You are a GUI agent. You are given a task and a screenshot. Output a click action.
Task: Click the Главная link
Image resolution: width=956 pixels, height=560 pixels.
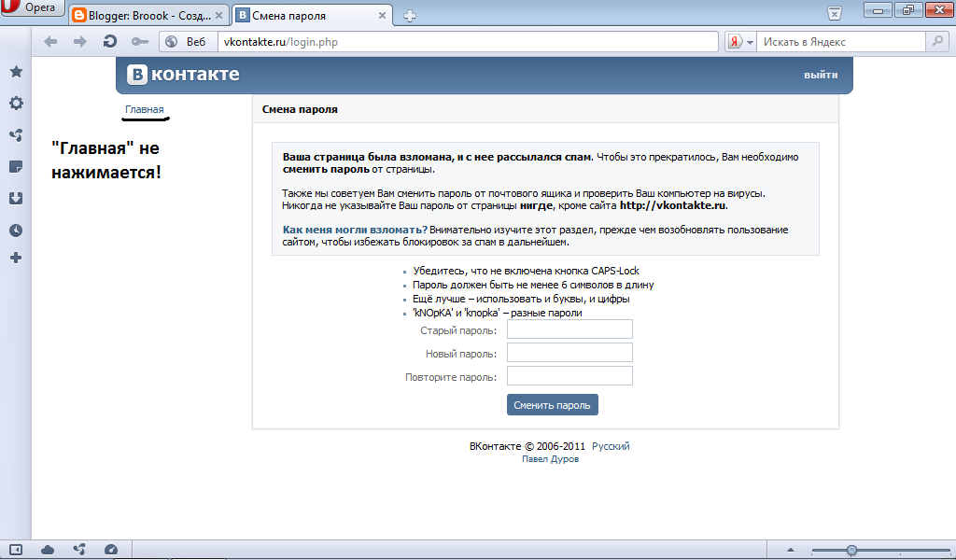coord(145,110)
